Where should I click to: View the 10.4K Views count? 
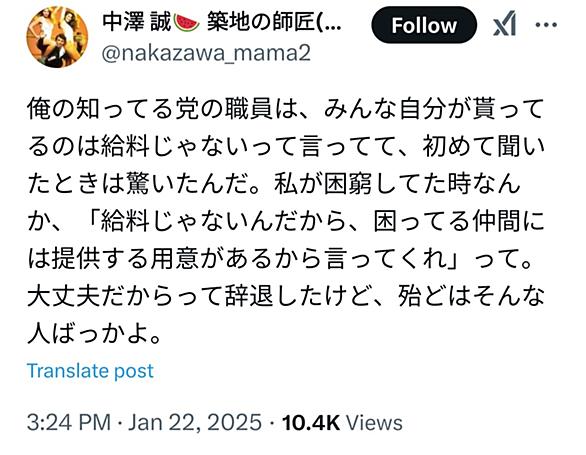[x=342, y=422]
